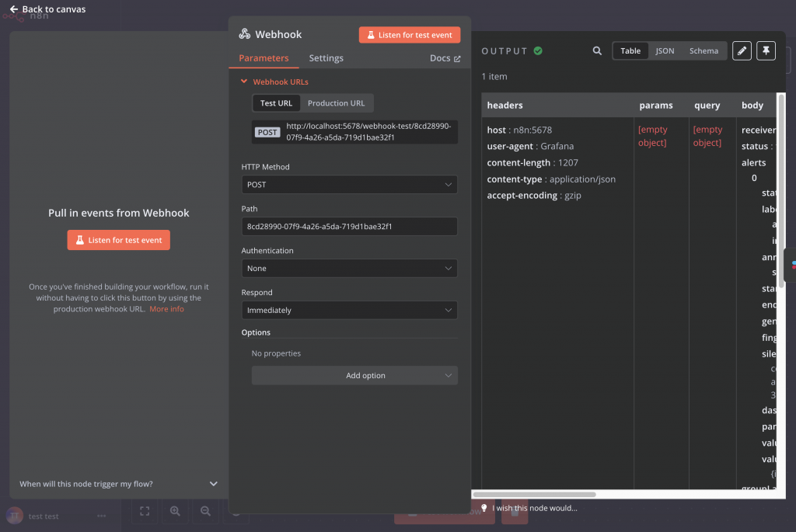Click the Back to canvas arrow
The width and height of the screenshot is (796, 532).
[x=14, y=9]
